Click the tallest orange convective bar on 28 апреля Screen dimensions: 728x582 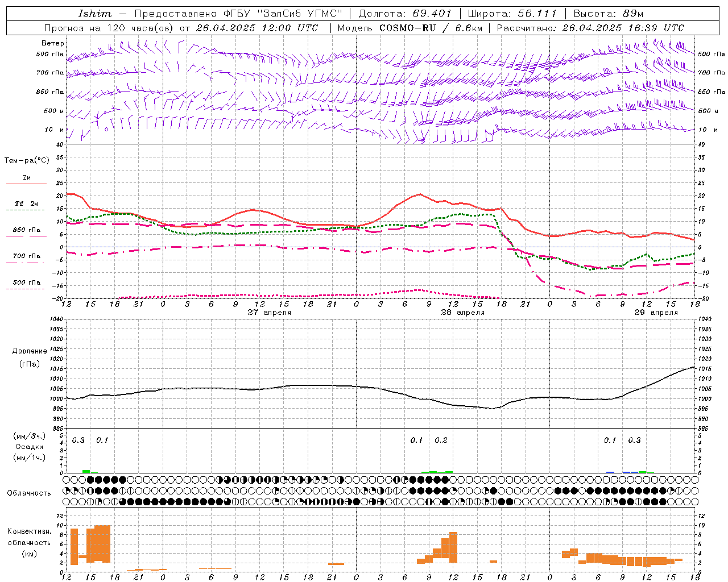pyautogui.click(x=453, y=547)
